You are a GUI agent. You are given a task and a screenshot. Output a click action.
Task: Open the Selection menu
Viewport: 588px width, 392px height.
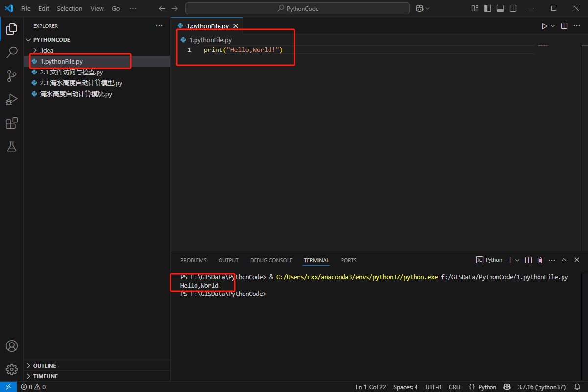(70, 8)
